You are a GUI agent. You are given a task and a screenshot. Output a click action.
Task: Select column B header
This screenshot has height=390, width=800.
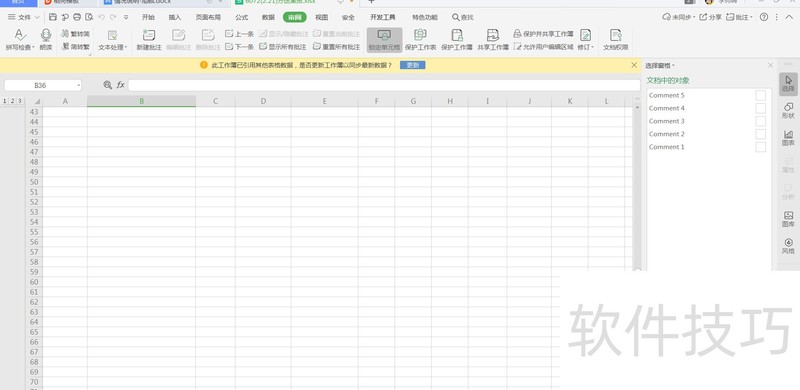(x=141, y=101)
